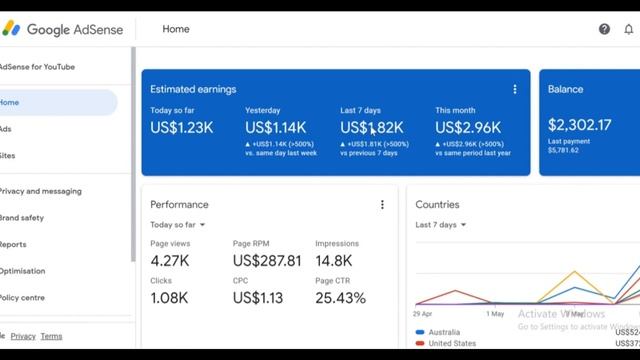
Task: Click the Google AdSense logo
Action: coord(62,29)
